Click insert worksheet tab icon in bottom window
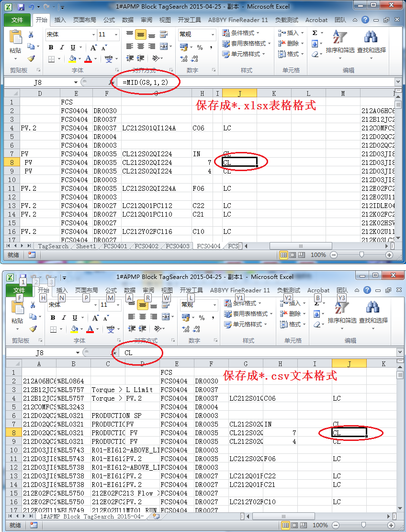The image size is (406, 532). pyautogui.click(x=156, y=516)
